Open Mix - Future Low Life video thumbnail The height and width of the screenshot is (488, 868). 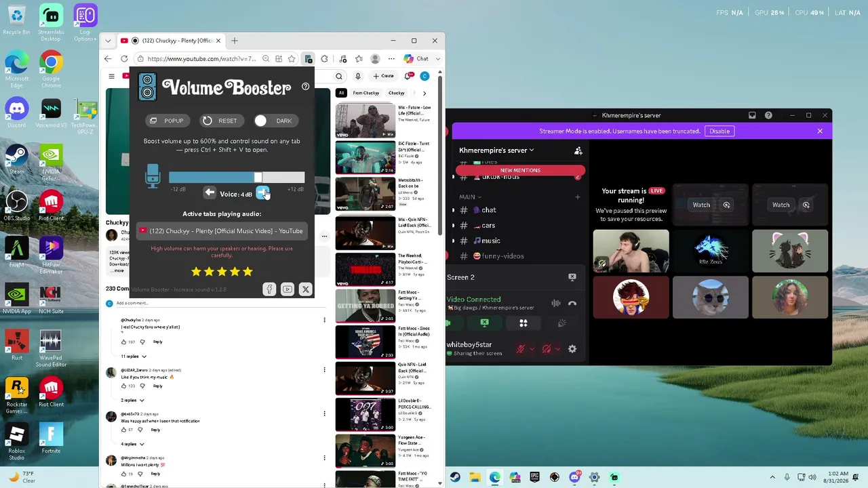(366, 121)
